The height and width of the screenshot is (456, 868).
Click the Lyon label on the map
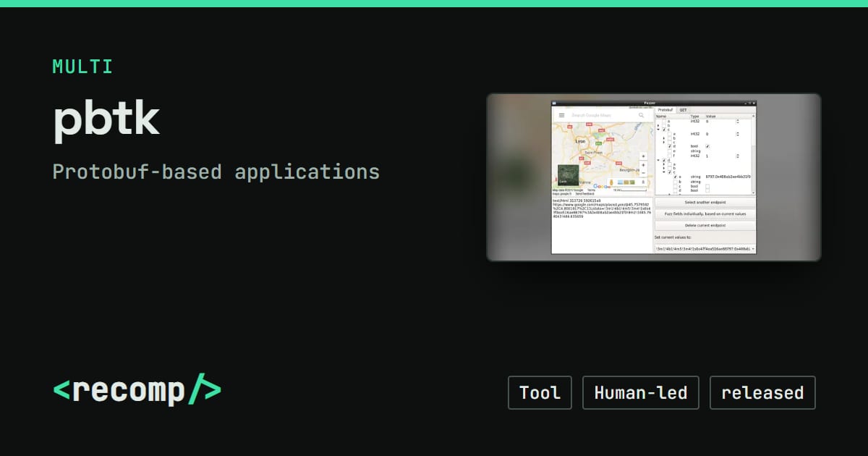tap(580, 141)
